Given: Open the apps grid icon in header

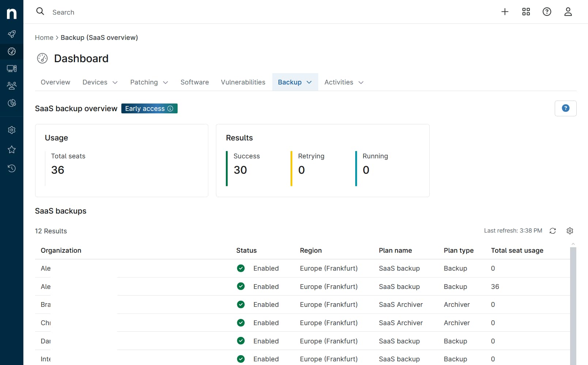Looking at the screenshot, I should click(526, 12).
